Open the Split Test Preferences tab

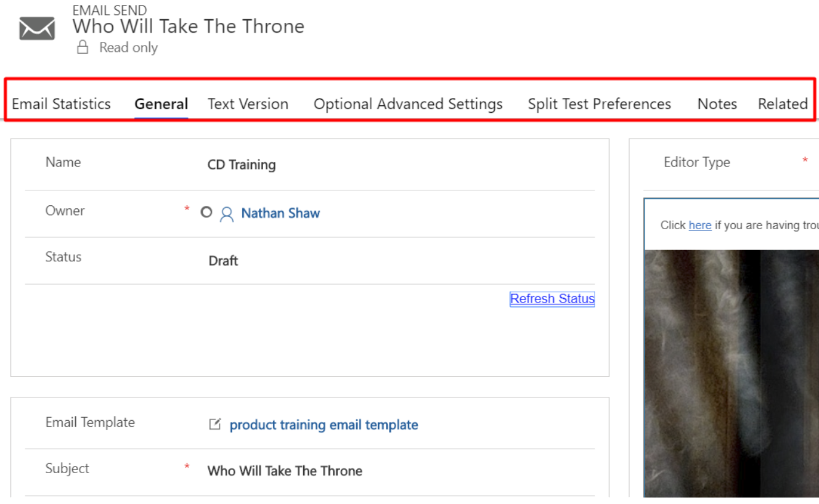(x=599, y=104)
